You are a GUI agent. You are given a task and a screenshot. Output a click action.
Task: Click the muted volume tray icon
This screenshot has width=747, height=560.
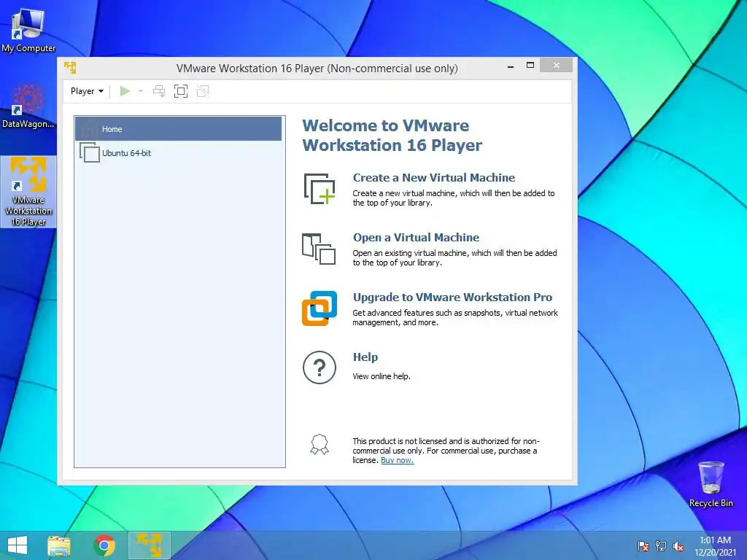pos(678,546)
